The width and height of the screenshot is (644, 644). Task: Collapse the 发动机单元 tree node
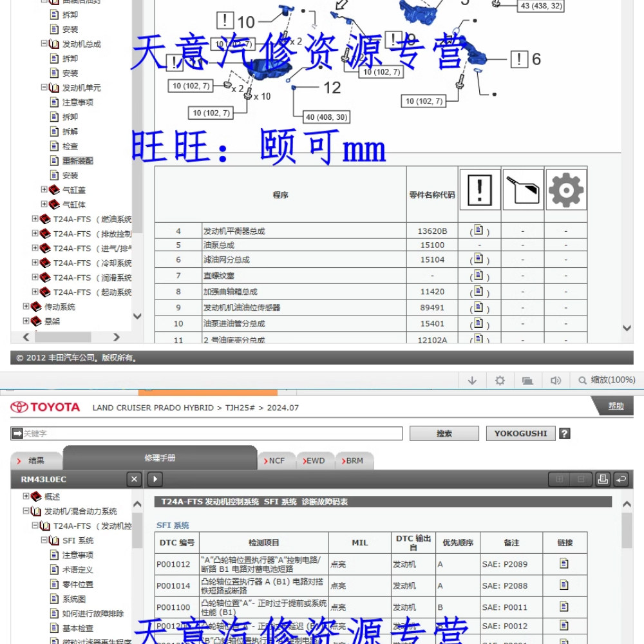44,87
